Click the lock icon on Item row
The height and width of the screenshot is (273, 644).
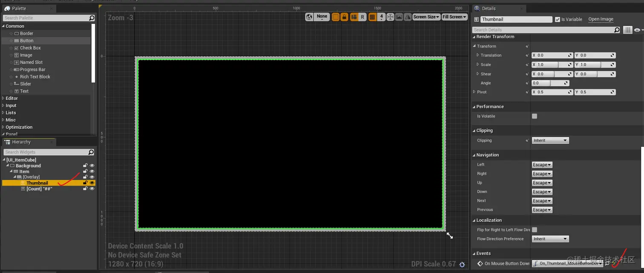[x=85, y=171]
